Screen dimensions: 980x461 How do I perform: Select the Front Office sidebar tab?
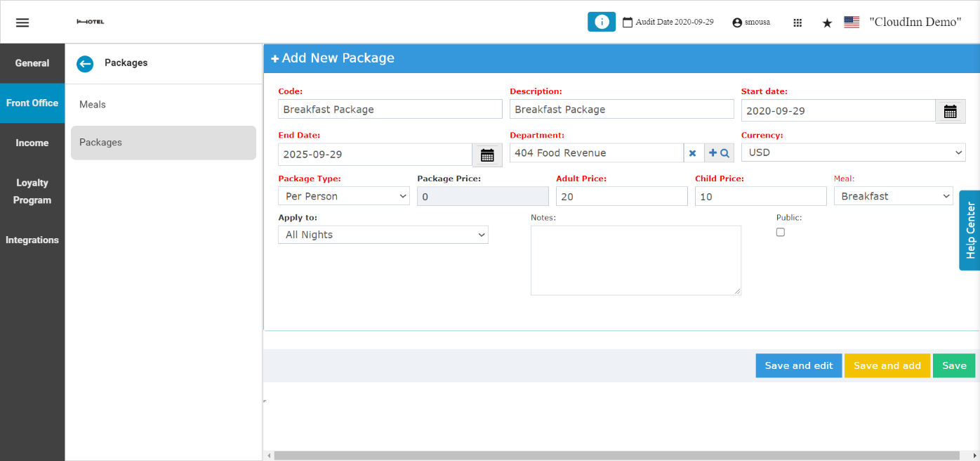[32, 103]
